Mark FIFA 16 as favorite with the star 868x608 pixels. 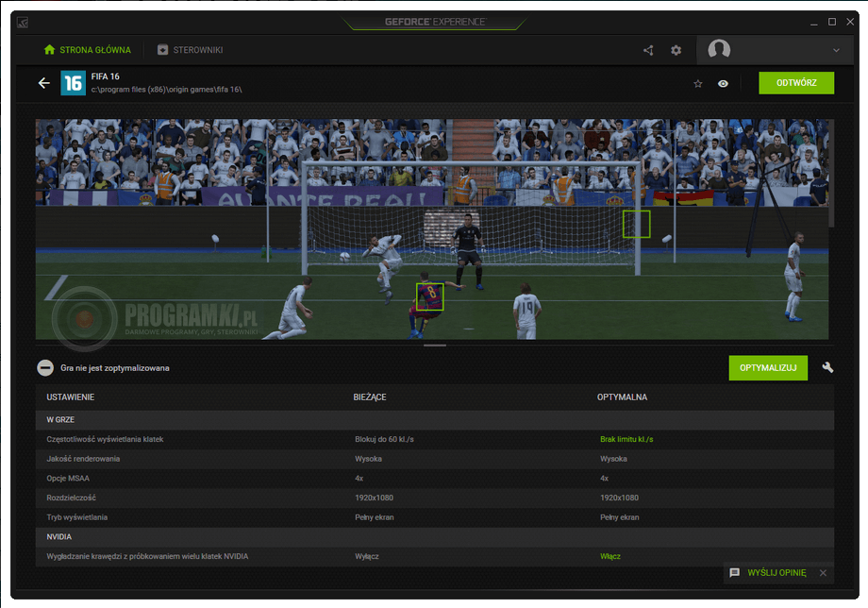coord(697,84)
